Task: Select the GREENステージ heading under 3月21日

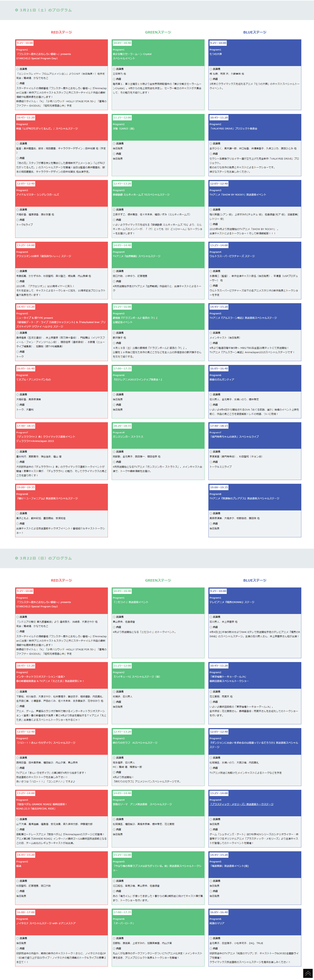Action: (x=158, y=32)
